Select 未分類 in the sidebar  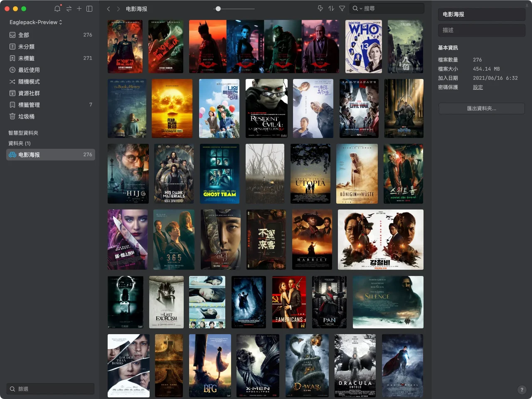(x=51, y=47)
